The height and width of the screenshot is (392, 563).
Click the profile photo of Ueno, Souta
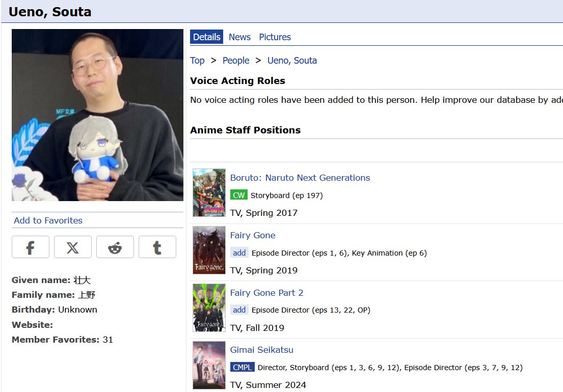(97, 115)
